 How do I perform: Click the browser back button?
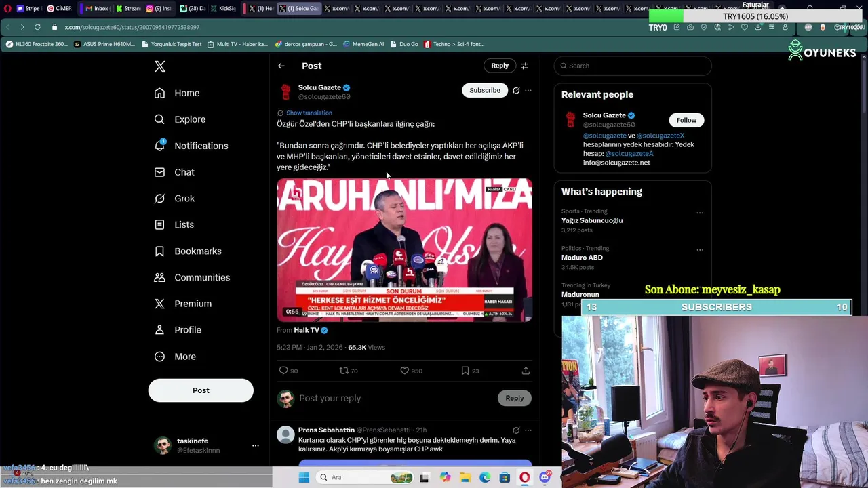[7, 27]
